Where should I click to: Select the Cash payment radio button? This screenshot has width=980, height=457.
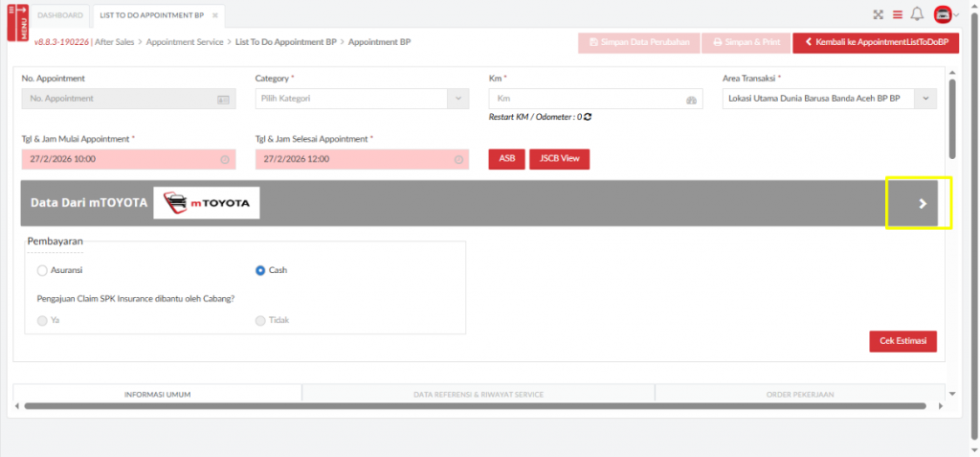(x=260, y=271)
